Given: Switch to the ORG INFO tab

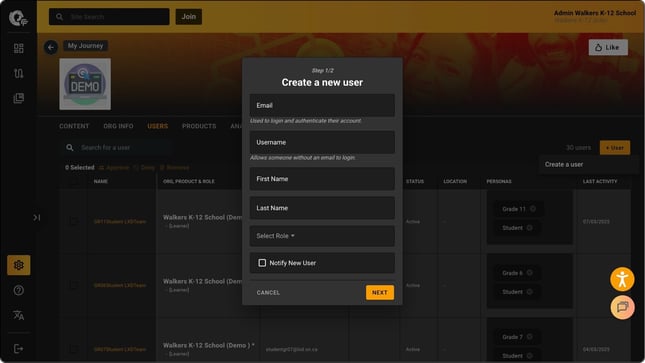Looking at the screenshot, I should (x=118, y=126).
